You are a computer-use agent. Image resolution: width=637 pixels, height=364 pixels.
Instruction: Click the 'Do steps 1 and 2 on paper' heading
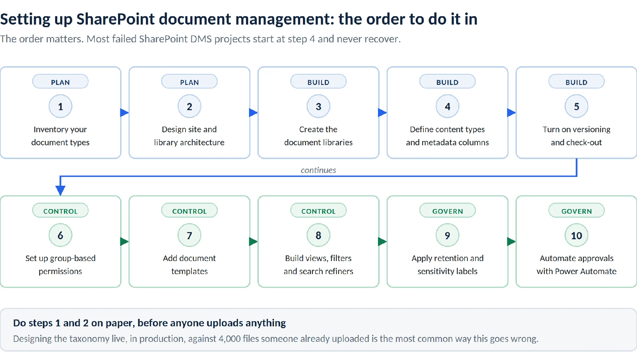[149, 323]
